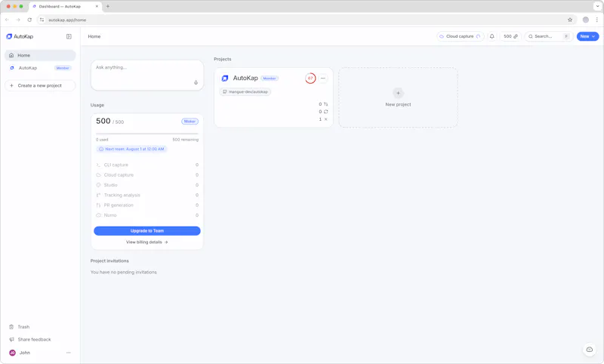Click the megaphone icon beside Share feedback
This screenshot has height=364, width=604.
(x=11, y=340)
